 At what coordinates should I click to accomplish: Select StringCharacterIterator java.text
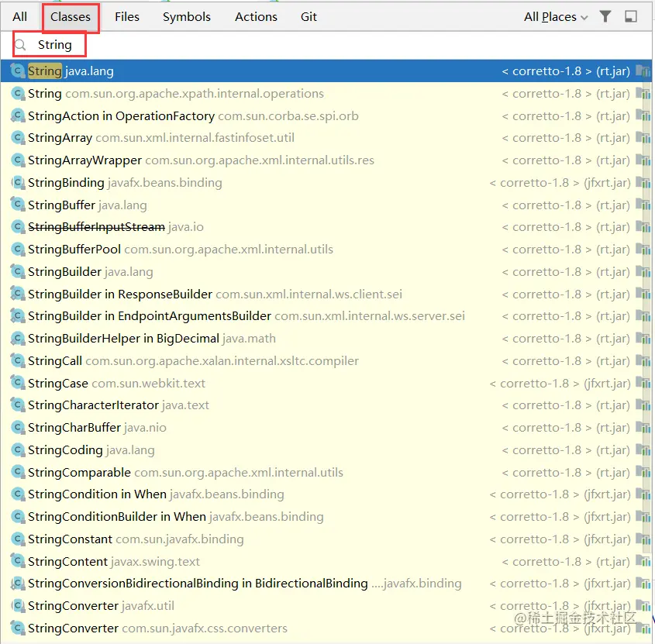click(326, 405)
